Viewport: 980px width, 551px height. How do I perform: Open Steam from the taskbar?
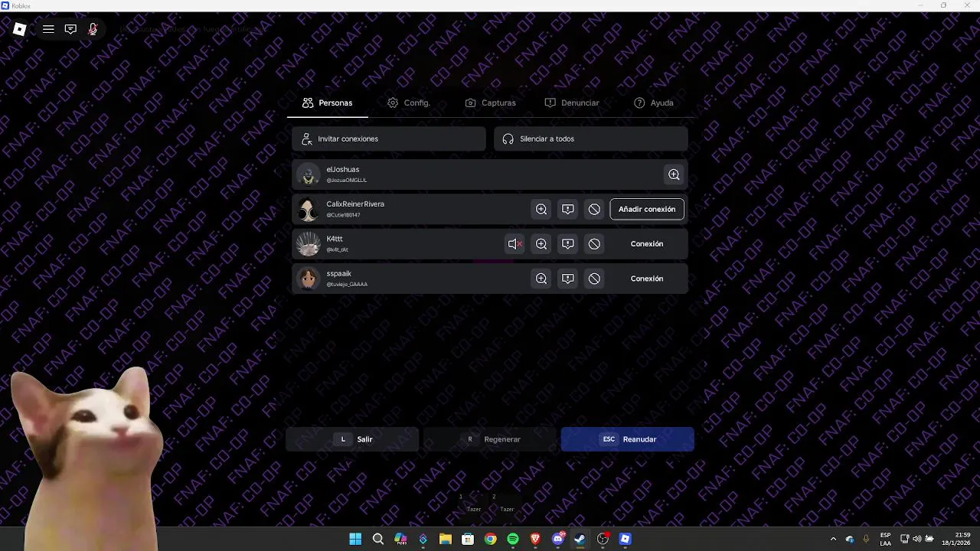[580, 539]
